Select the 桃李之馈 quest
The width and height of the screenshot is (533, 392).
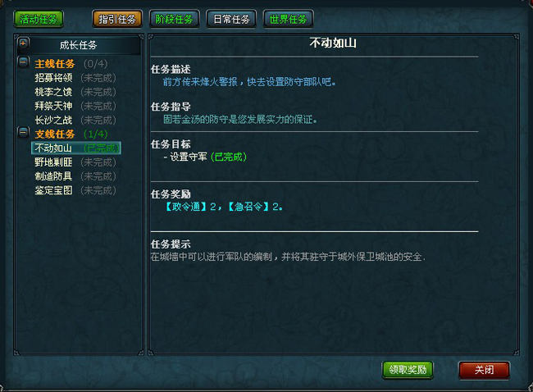tap(75, 92)
